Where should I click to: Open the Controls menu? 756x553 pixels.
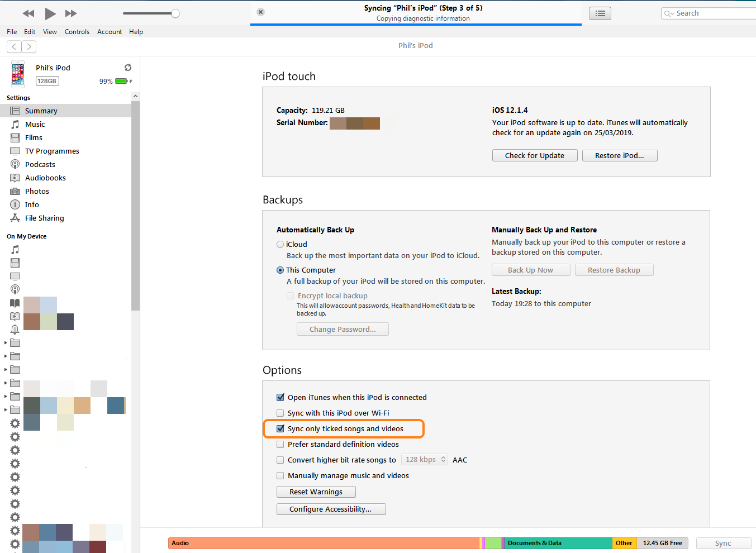77,32
